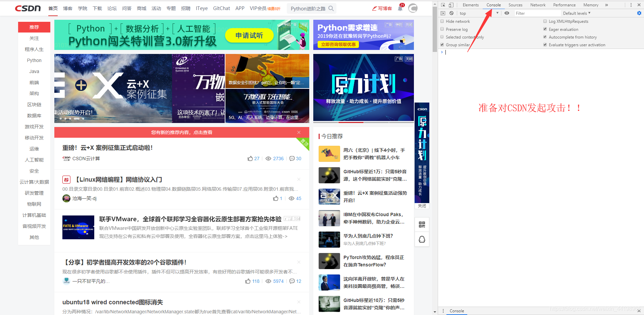Screen dimensions: 644x315
Task: Toggle Evaluate triggers user activation checkbox
Action: (545, 45)
